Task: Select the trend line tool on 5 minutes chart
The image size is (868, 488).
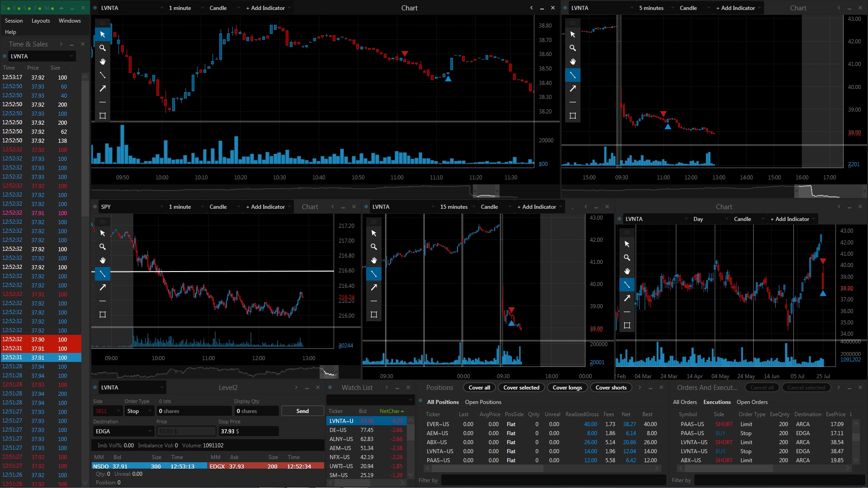Action: tap(573, 75)
